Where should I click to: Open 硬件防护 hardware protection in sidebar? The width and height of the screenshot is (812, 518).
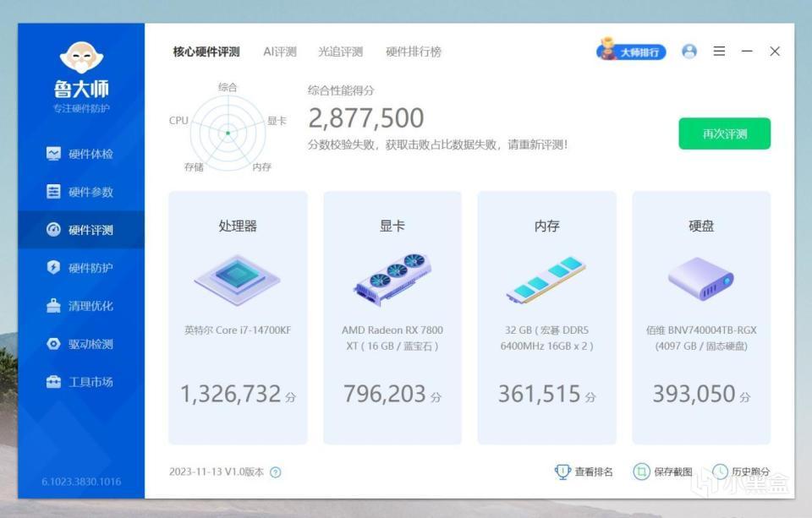point(80,268)
